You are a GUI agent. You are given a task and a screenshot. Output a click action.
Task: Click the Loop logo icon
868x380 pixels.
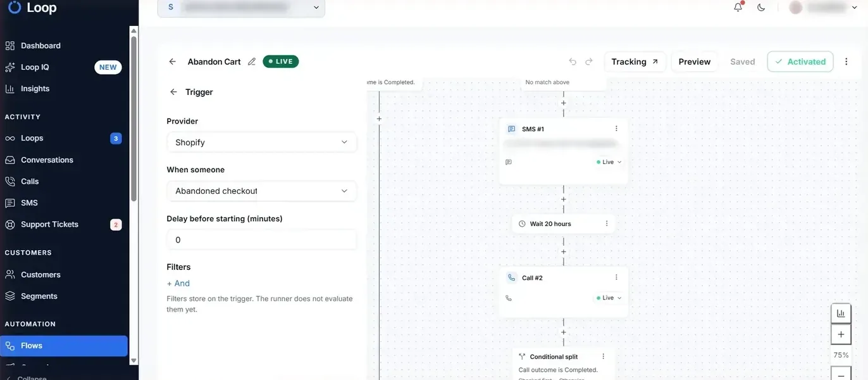click(13, 8)
